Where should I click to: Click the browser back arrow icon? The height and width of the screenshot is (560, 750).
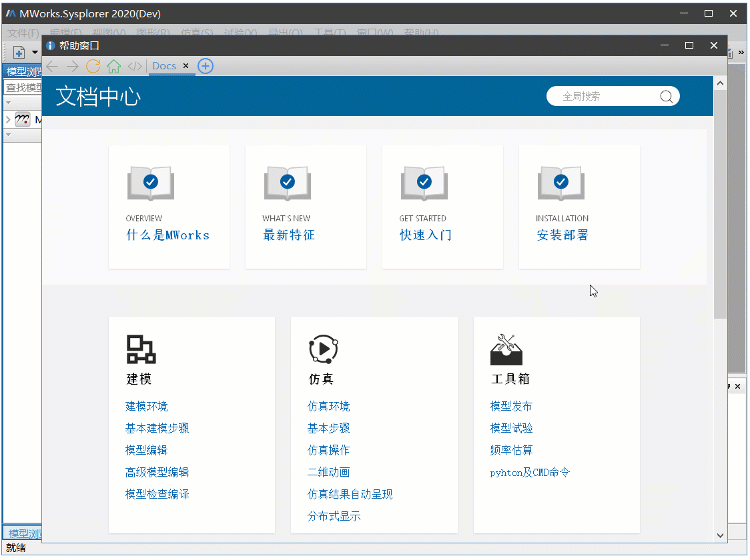point(53,66)
